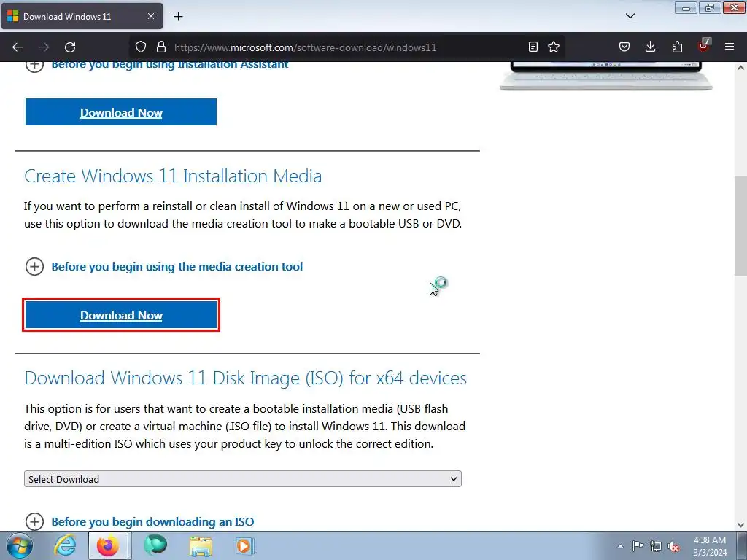Select Firefox in the taskbar
This screenshot has width=747, height=560.
click(x=108, y=545)
